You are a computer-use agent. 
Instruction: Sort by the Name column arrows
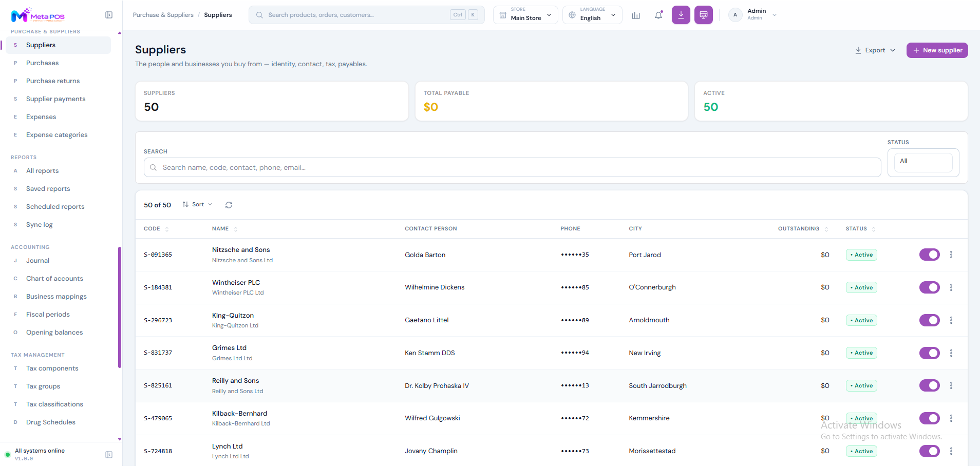pos(236,229)
